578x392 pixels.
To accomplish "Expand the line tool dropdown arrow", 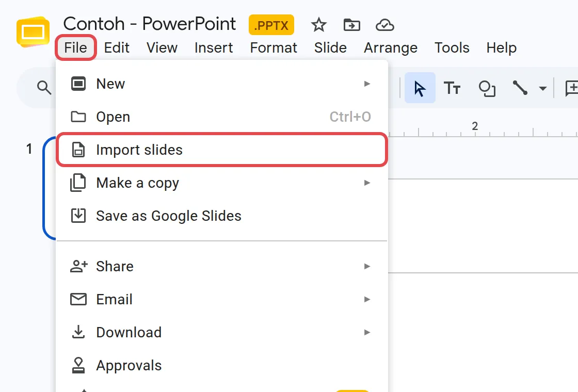I will tap(542, 88).
